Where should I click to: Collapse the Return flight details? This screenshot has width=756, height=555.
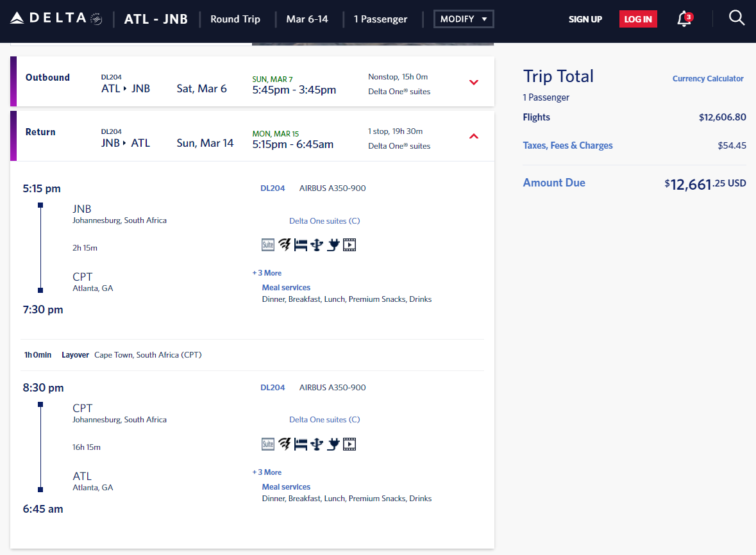click(473, 136)
